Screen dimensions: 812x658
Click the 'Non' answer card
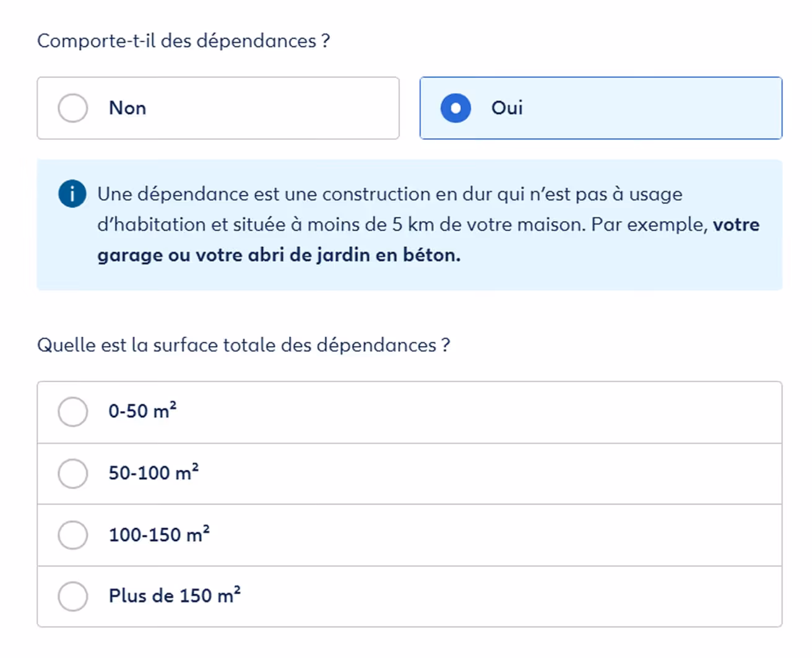[x=218, y=108]
